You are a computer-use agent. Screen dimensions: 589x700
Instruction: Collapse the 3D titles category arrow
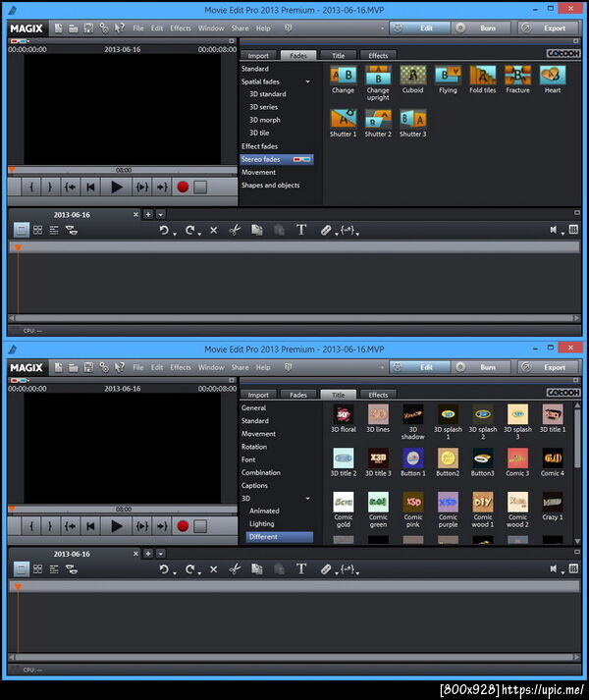pos(307,498)
